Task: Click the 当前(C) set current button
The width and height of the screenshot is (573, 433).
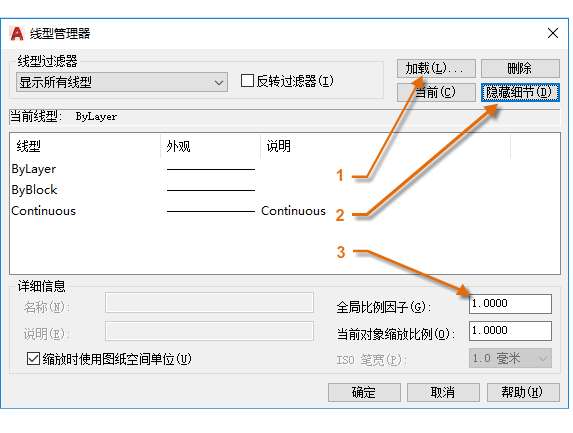Action: pyautogui.click(x=436, y=92)
